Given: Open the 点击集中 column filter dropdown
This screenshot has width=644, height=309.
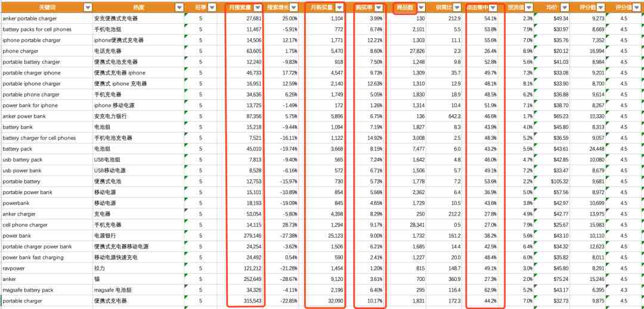Looking at the screenshot, I should (493, 7).
